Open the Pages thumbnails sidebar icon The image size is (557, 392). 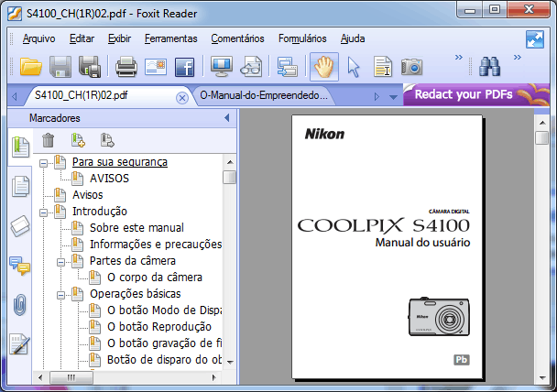click(x=20, y=186)
